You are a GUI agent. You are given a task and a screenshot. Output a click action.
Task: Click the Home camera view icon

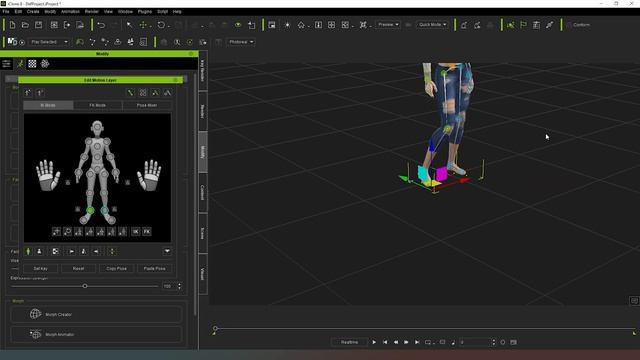click(301, 25)
